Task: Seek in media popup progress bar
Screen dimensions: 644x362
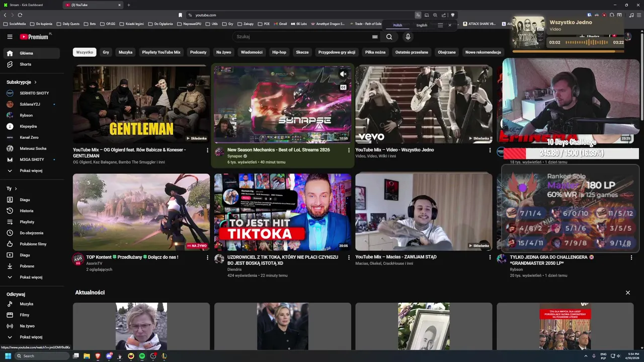Action: (568, 51)
